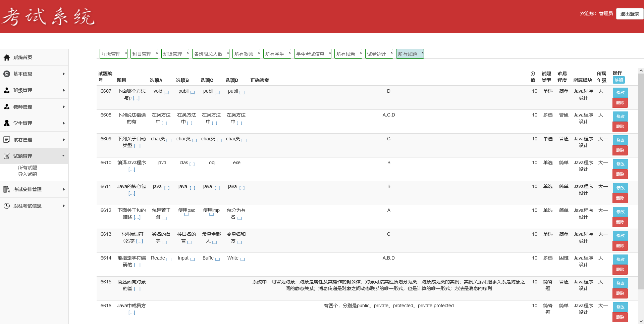Image resolution: width=644 pixels, height=324 pixels.
Task: Click 修改 for question 6615
Action: point(620,283)
